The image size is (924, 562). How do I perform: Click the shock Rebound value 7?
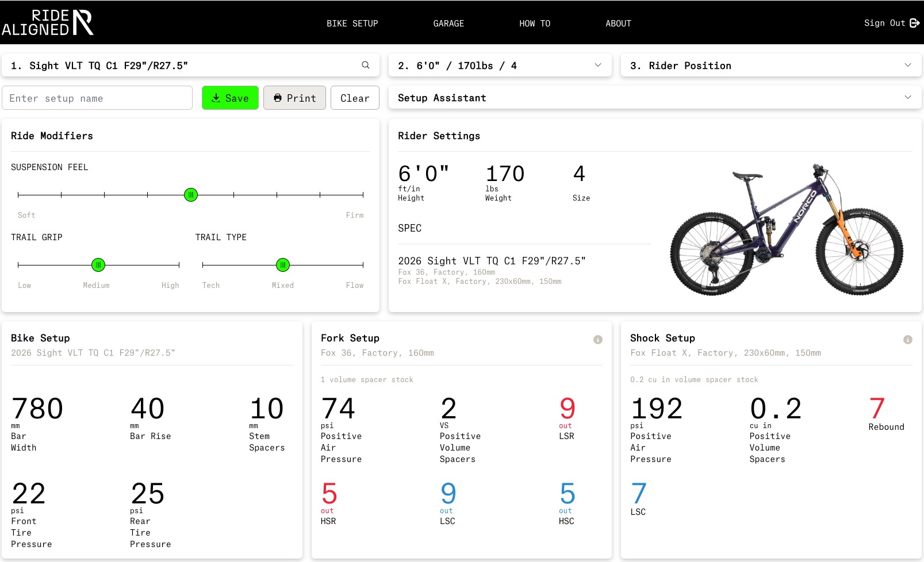point(877,409)
